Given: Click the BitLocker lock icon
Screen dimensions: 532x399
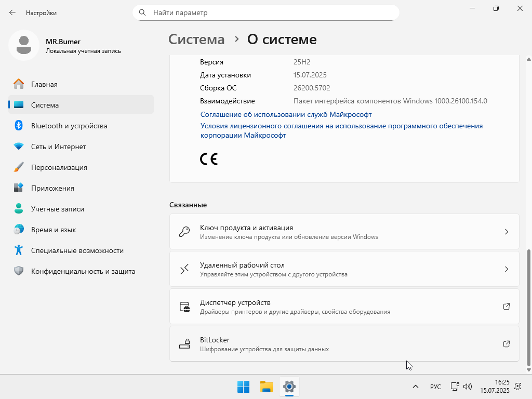Looking at the screenshot, I should tap(184, 344).
